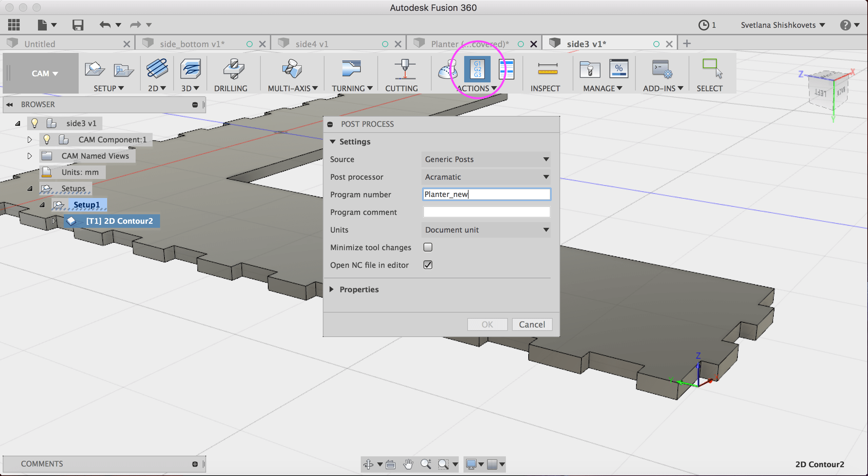Open the Units dropdown showing Document unit
Screen dimensions: 868x476
click(487, 230)
